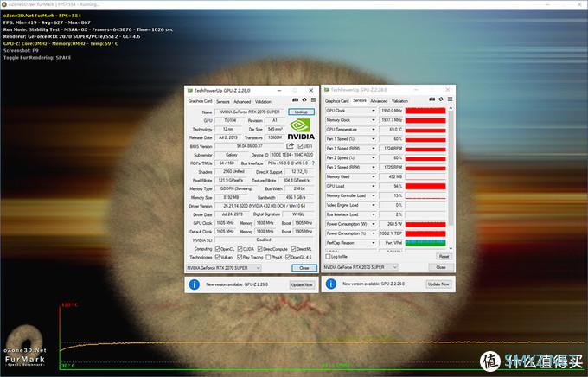Open the Fan 1 Speed (RPM) dropdown arrow
The width and height of the screenshot is (588, 377).
[374, 149]
